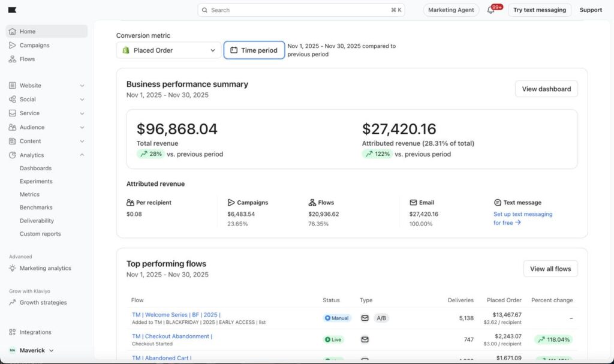614x364 pixels.
Task: Open Dashboards under Analytics
Action: pyautogui.click(x=35, y=169)
